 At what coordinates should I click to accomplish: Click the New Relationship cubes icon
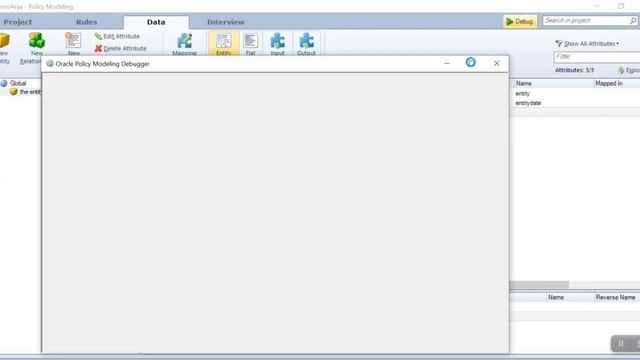[36, 41]
